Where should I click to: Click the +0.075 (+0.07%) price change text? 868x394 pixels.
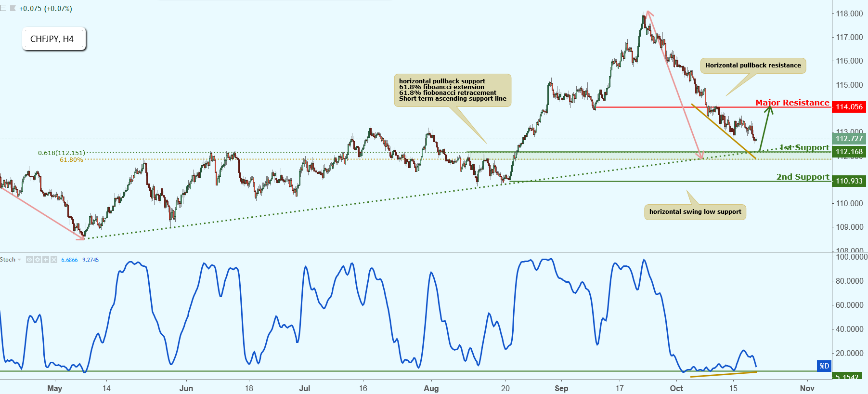pos(45,9)
